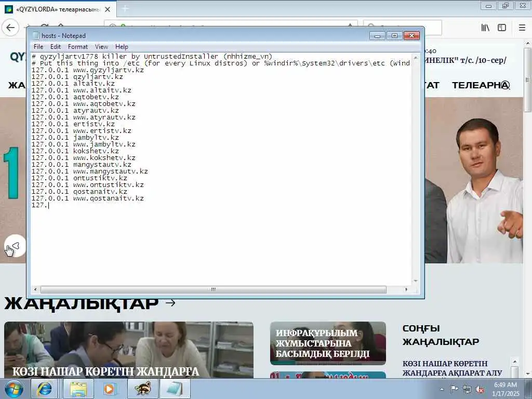Click the Notepad horizontal scrollbar thumb
Viewport: 532px width, 399px height.
click(x=214, y=289)
